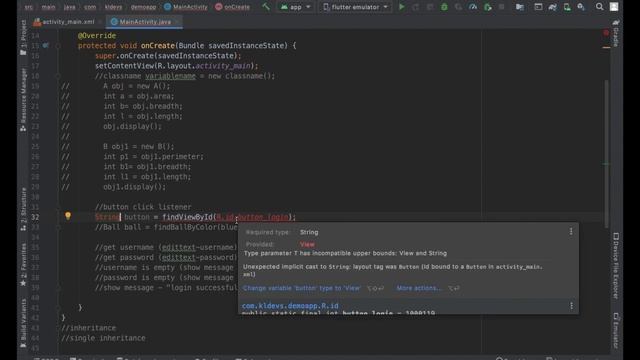Open the SDK Manager icon in toolbar
This screenshot has height=360, width=640.
click(581, 7)
